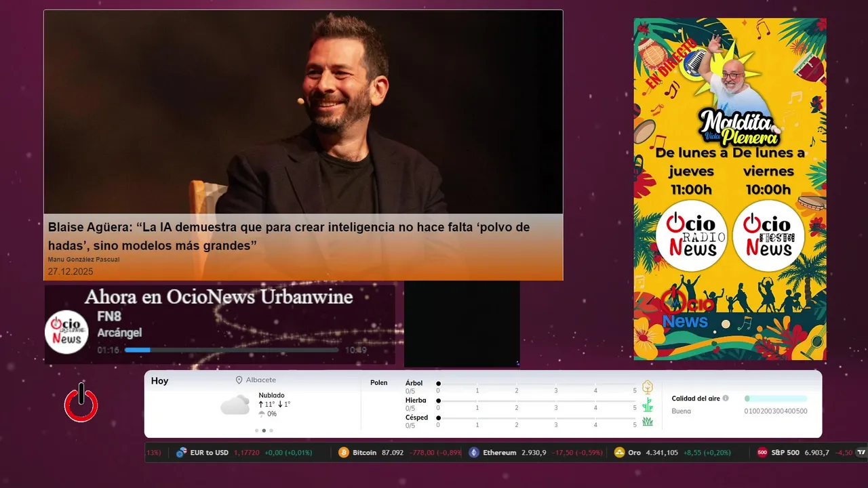The image size is (868, 488).
Task: Click the rain umbrella probability icon
Action: point(262,414)
